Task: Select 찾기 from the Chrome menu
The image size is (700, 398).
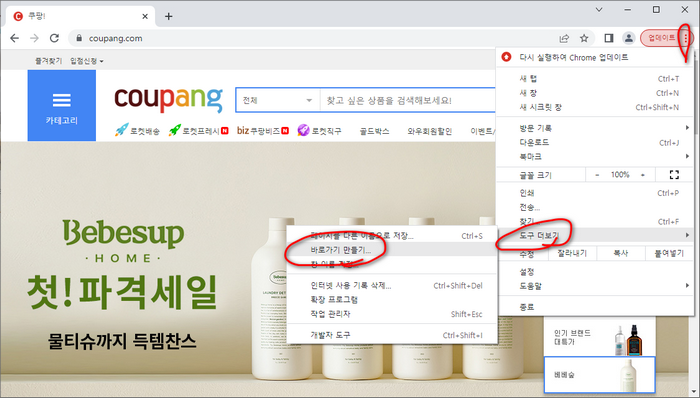Action: point(594,221)
